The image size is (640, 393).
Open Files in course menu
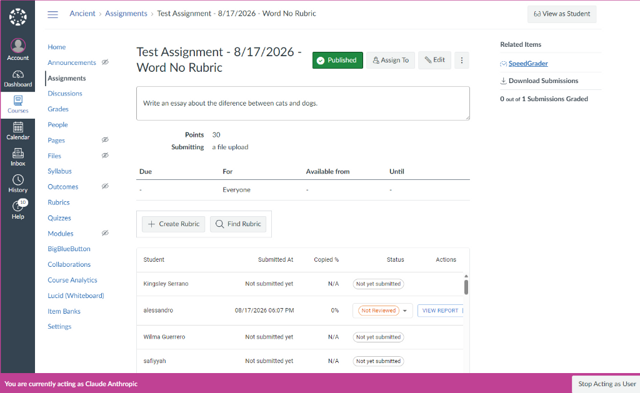[x=54, y=155]
